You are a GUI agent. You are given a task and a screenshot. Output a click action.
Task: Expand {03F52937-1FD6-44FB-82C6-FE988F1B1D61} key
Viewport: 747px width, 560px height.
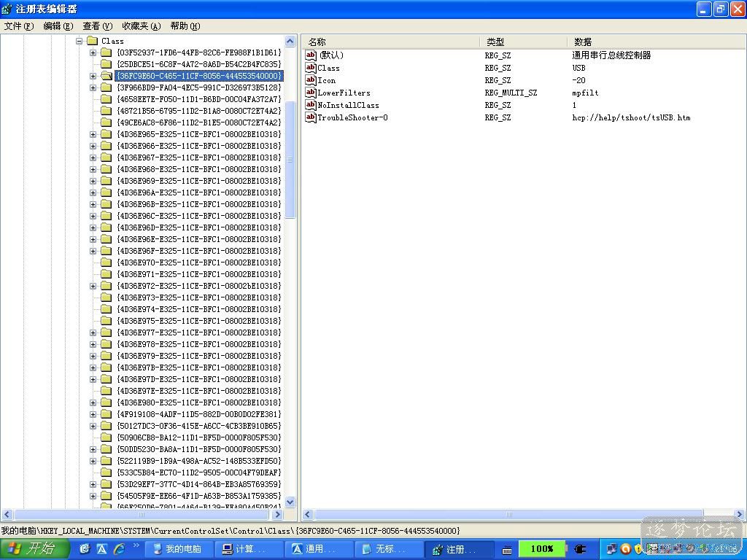[93, 52]
